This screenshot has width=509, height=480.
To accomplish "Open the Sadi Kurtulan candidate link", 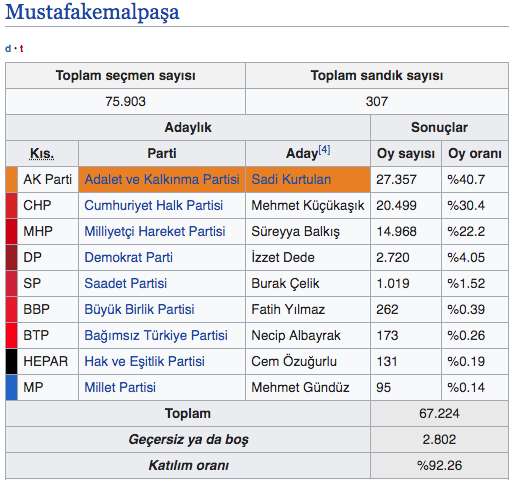I will [291, 179].
